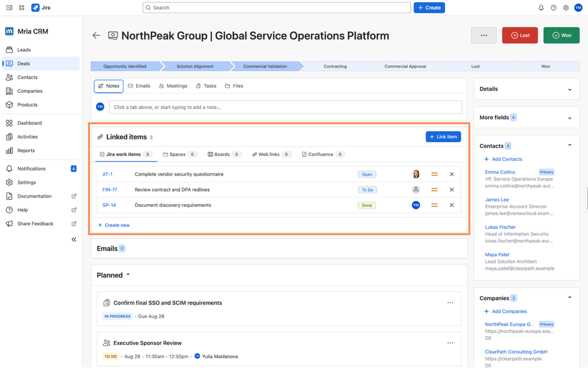This screenshot has width=588, height=368.
Task: Open ClearPath Consulting GmbH company
Action: click(516, 352)
